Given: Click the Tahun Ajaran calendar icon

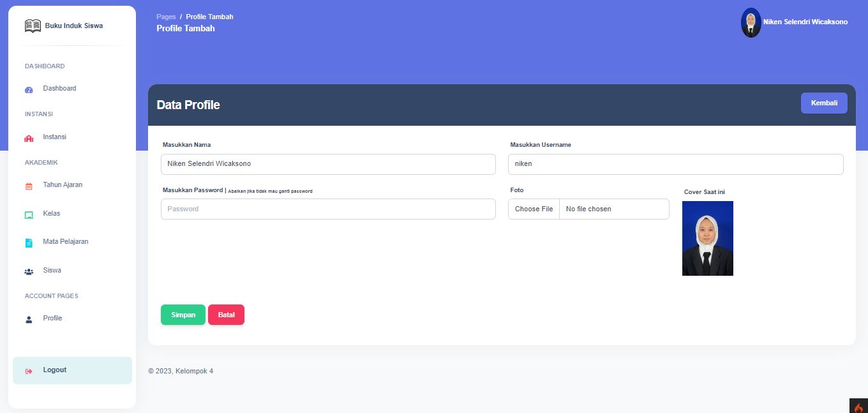Looking at the screenshot, I should point(29,186).
